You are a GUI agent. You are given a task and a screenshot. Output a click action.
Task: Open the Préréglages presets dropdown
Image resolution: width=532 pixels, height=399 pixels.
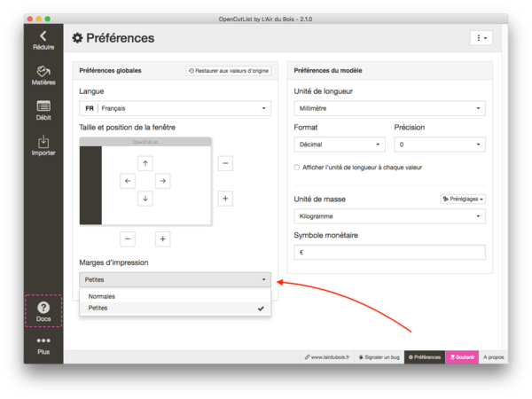coord(463,199)
